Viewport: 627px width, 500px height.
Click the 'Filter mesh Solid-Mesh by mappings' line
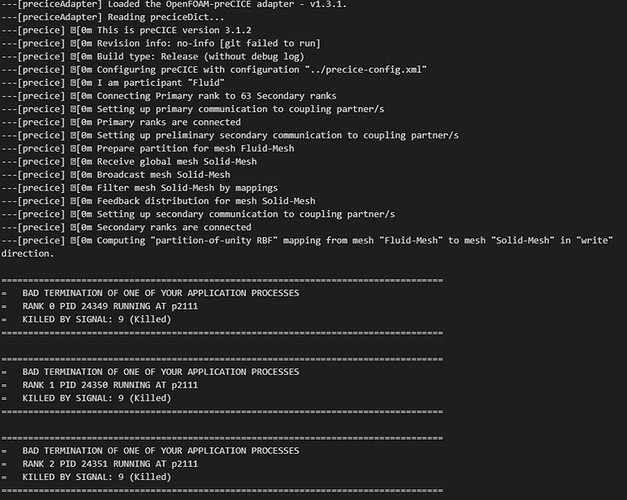(x=139, y=188)
